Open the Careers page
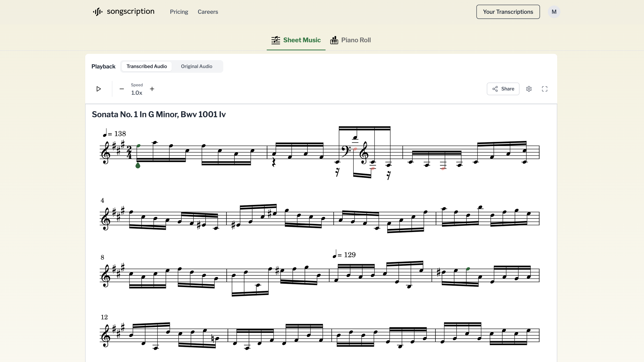644x362 pixels. [x=208, y=12]
